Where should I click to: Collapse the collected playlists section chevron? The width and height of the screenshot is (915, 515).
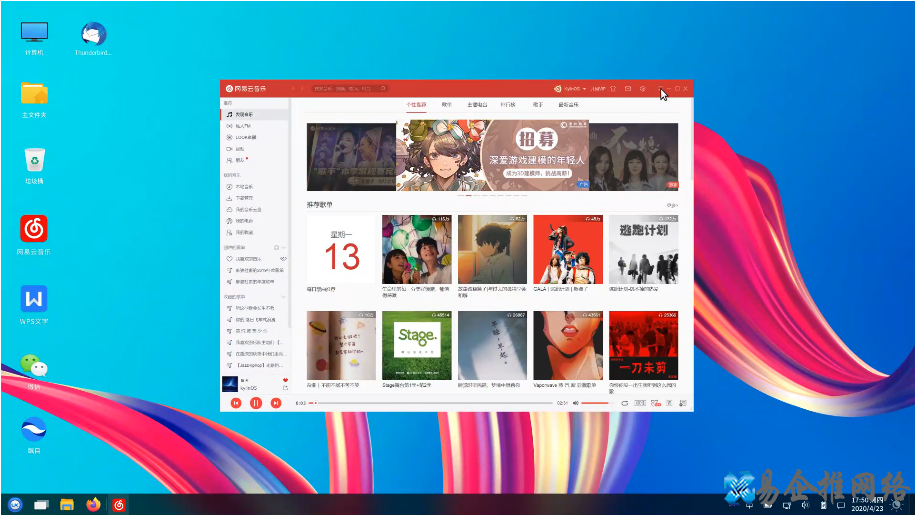(x=283, y=297)
